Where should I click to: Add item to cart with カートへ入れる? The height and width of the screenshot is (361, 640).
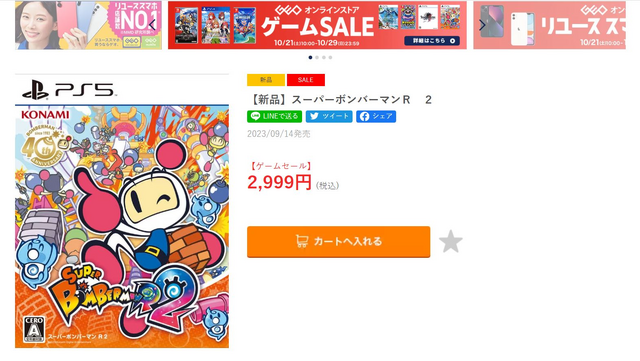(338, 242)
